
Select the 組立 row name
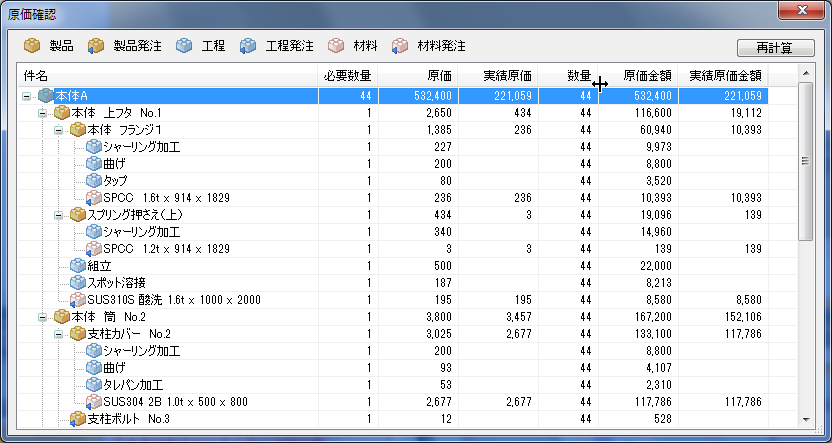[99, 266]
